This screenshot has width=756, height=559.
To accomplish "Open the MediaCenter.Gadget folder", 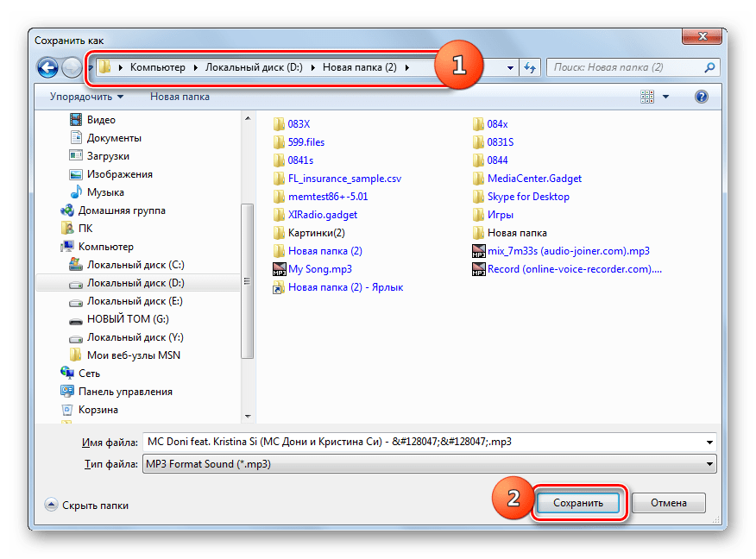I will coord(534,179).
